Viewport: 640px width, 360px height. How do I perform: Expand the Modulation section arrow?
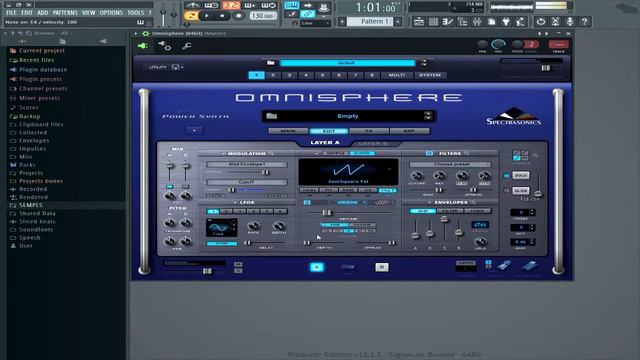223,153
